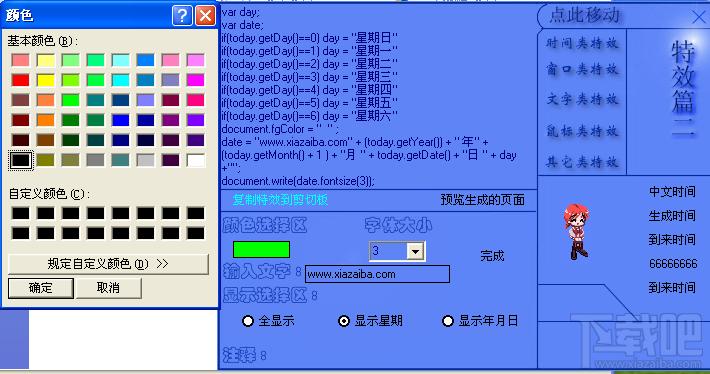This screenshot has width=710, height=374.
Task: Click the code line for 星期三
Action: click(309, 77)
